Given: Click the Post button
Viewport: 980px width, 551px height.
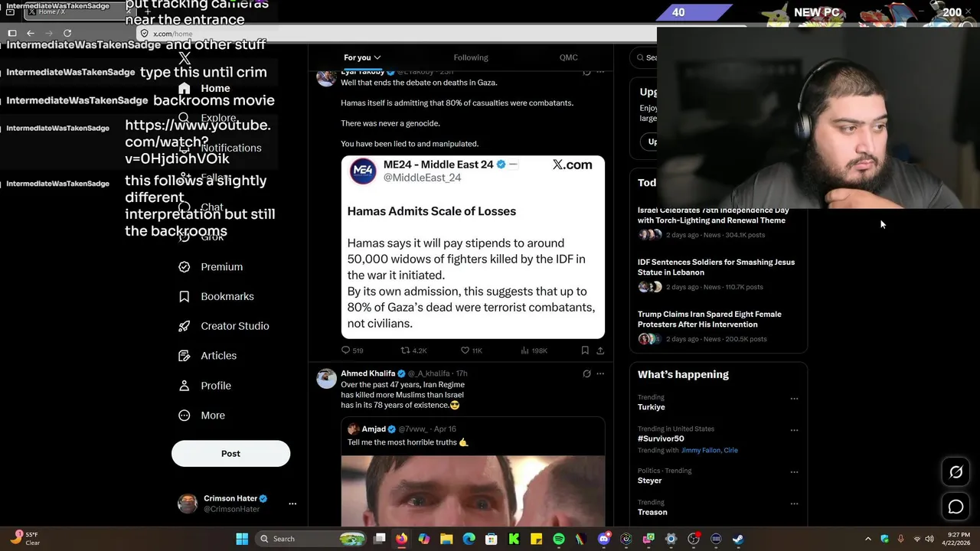Looking at the screenshot, I should [x=230, y=454].
